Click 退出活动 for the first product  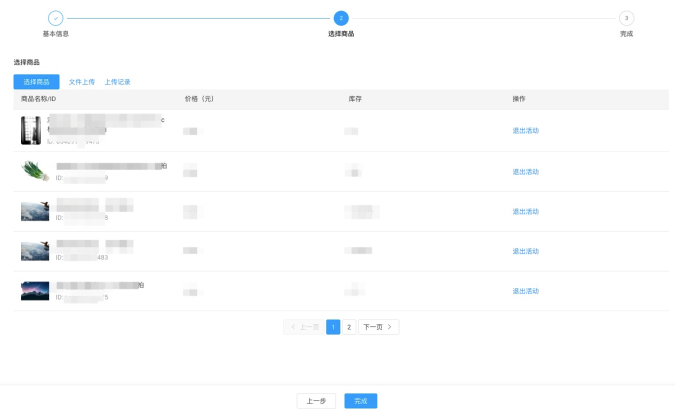[525, 131]
